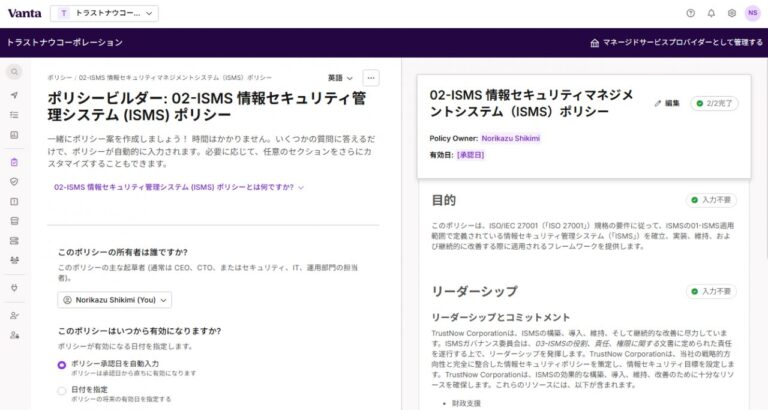Viewport: 768px width, 410px height.
Task: Click the Vanta logo
Action: (x=24, y=13)
